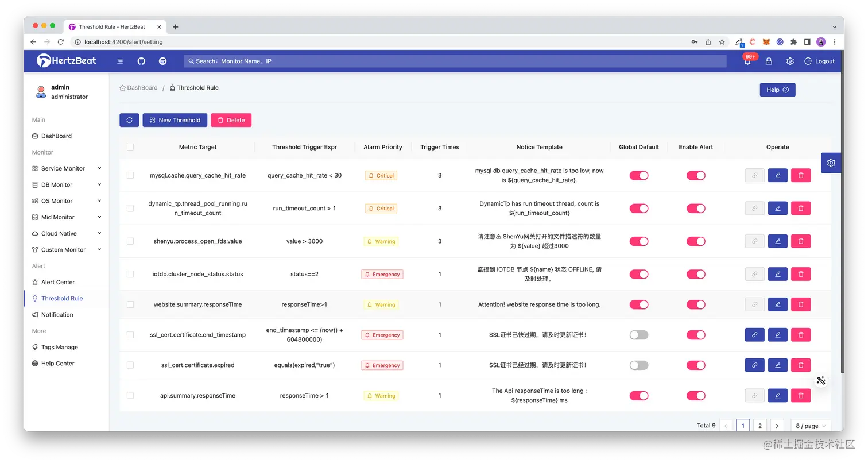This screenshot has width=868, height=463.
Task: Open the 8 / page size dropdown
Action: pos(811,426)
